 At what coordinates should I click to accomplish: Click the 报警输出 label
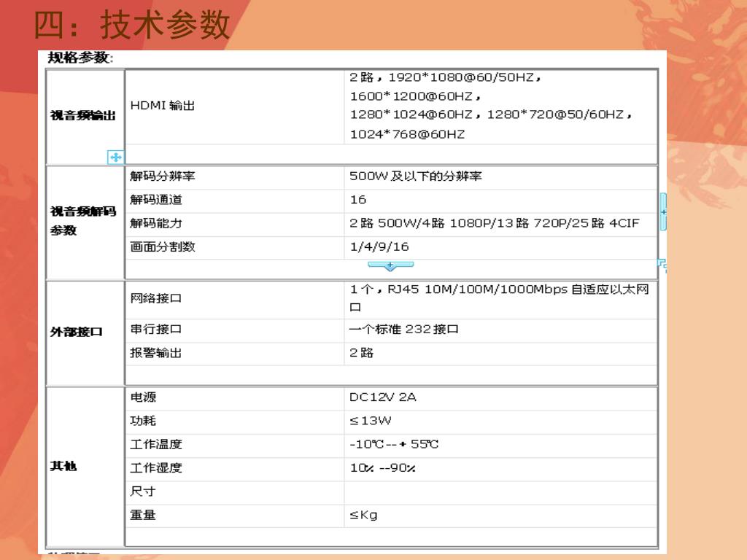tap(156, 353)
